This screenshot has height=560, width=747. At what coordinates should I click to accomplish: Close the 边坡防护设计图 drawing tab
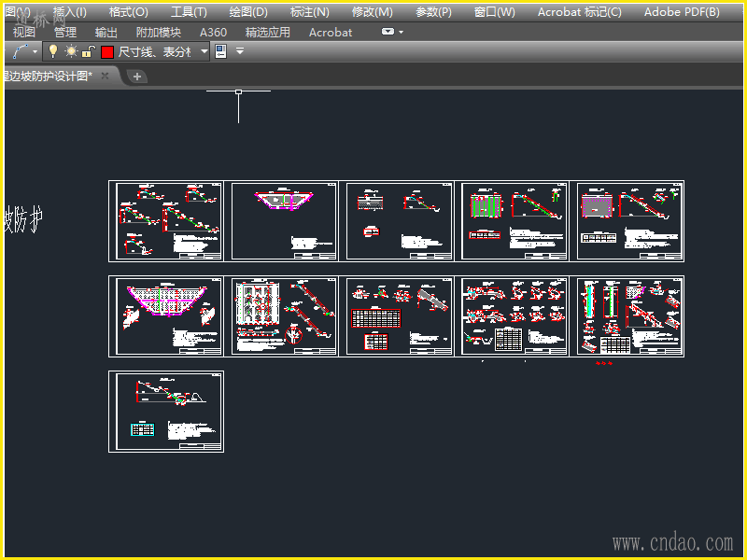tap(106, 76)
